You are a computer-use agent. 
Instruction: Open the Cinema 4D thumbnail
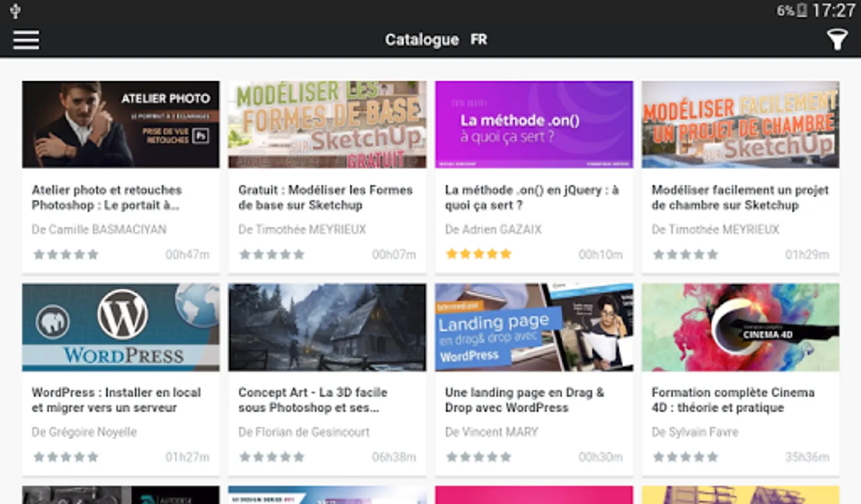(740, 327)
